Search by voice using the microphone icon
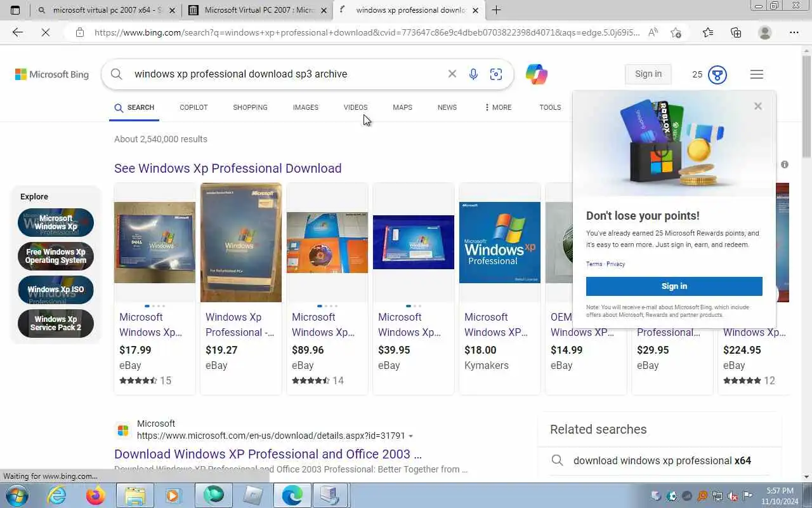Screen dimensions: 812x508 [473, 74]
